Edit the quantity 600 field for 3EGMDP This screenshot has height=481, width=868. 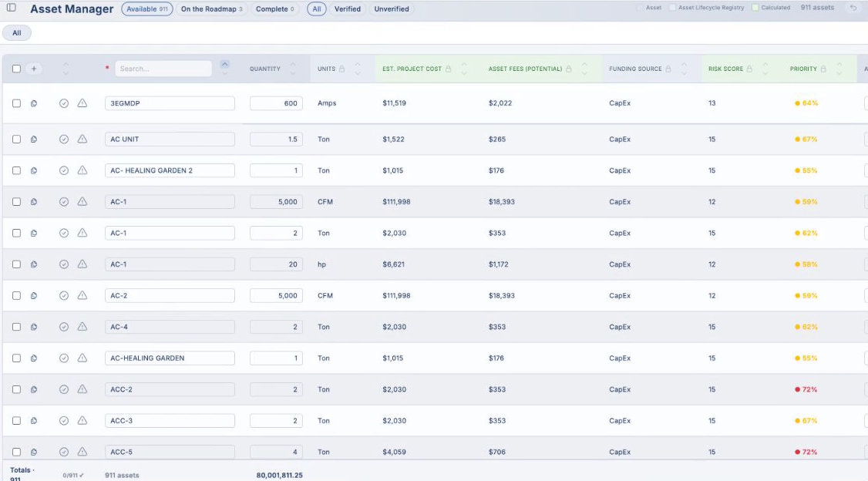(x=276, y=103)
